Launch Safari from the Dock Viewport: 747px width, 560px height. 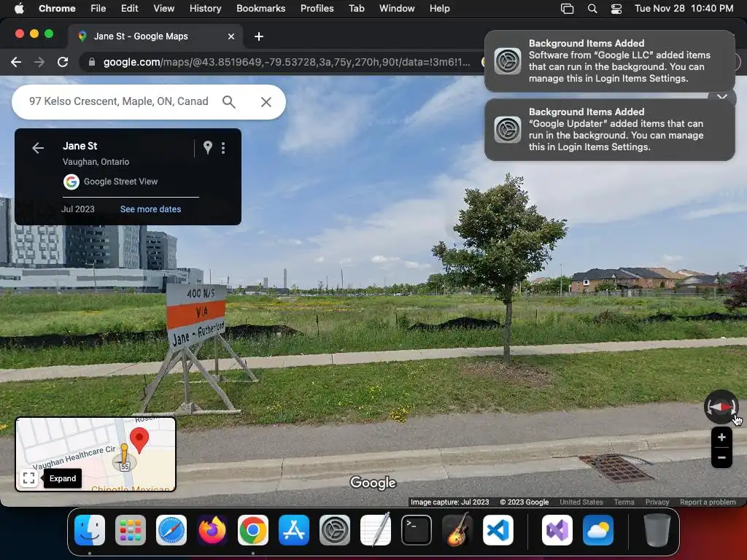pyautogui.click(x=171, y=530)
